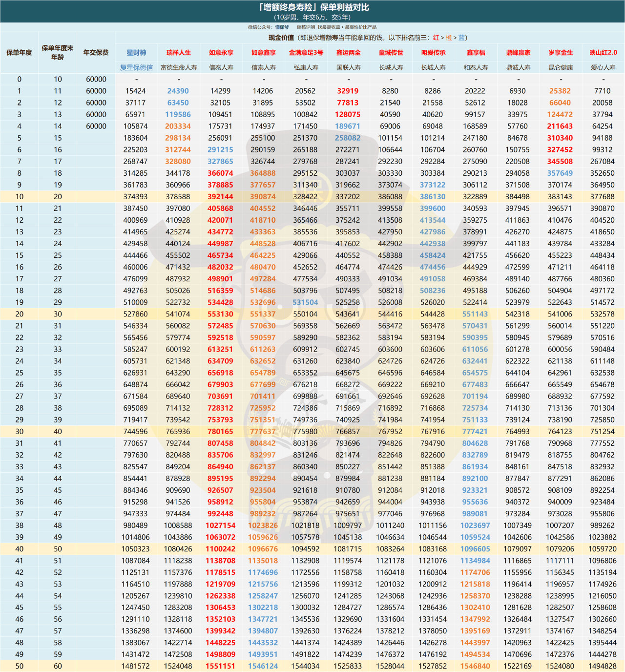
Task: Click the blue value 357649
Action: [x=560, y=173]
